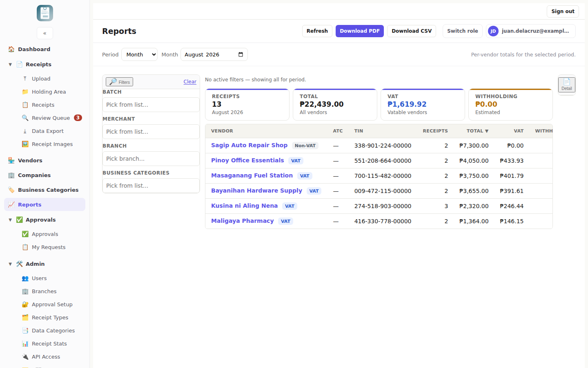Open Pinoy Office Essentials vendor link
Viewport: 588px width, 368px height.
247,160
